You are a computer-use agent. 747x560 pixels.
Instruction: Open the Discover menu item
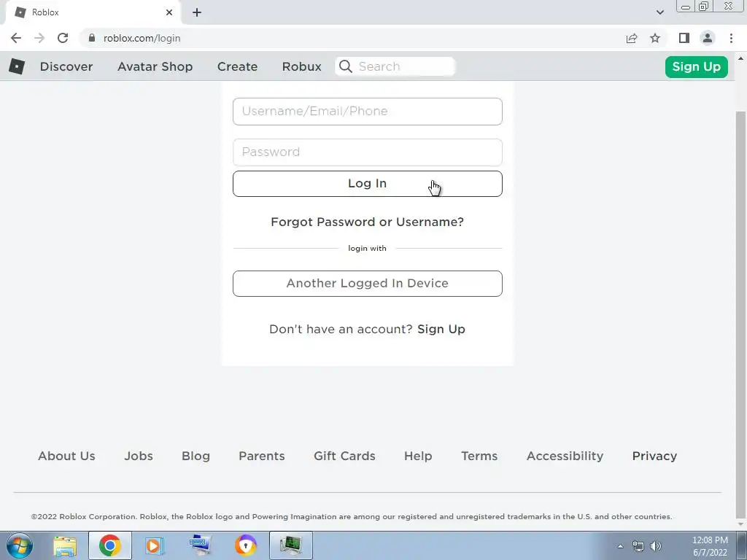pos(66,66)
